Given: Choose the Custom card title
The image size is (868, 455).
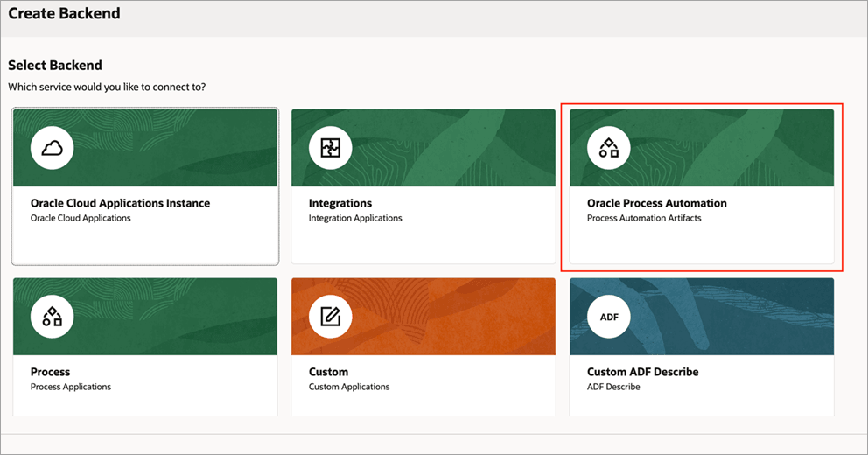Looking at the screenshot, I should (x=329, y=372).
